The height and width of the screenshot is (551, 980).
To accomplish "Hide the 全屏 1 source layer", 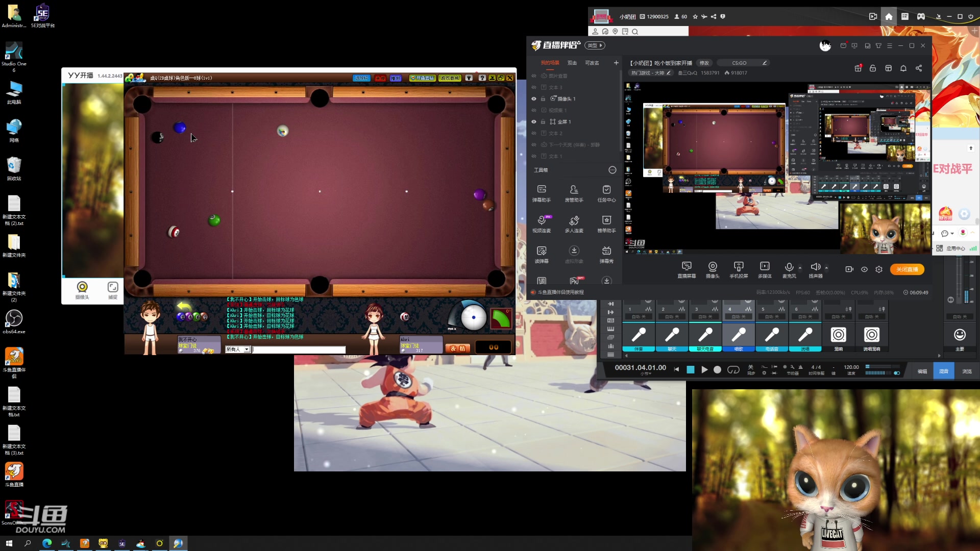I will (534, 122).
